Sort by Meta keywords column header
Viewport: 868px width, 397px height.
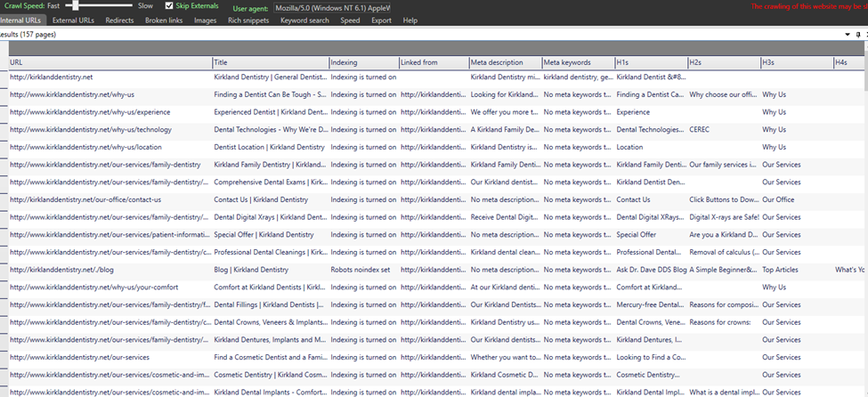pos(579,62)
